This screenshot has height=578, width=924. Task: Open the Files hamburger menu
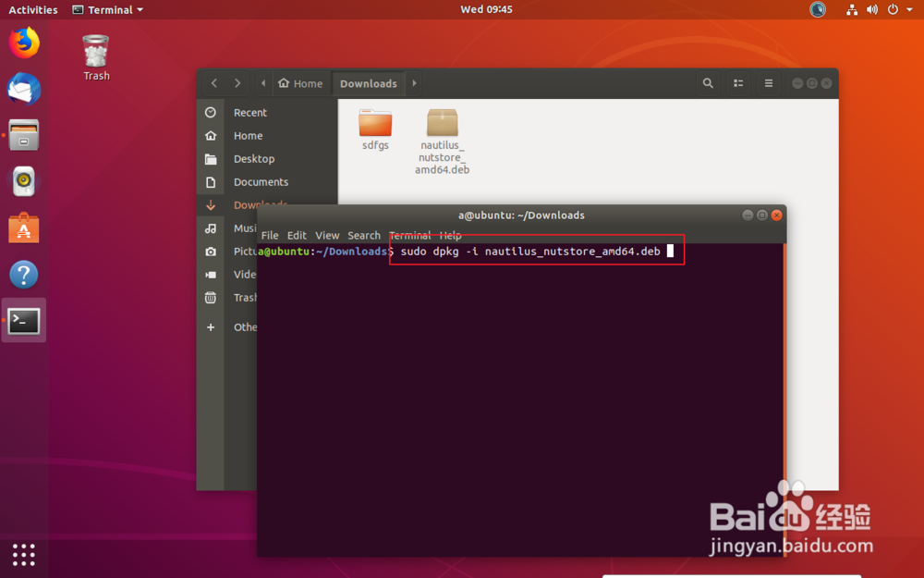[x=769, y=82]
